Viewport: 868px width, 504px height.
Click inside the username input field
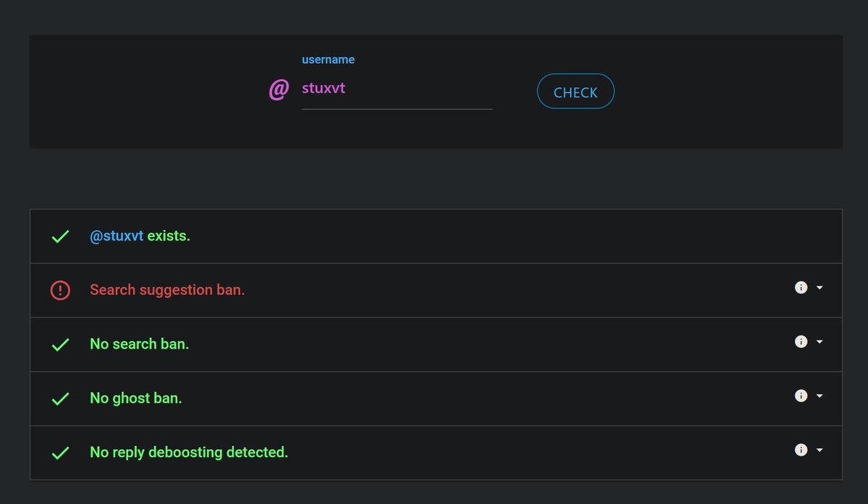click(396, 87)
